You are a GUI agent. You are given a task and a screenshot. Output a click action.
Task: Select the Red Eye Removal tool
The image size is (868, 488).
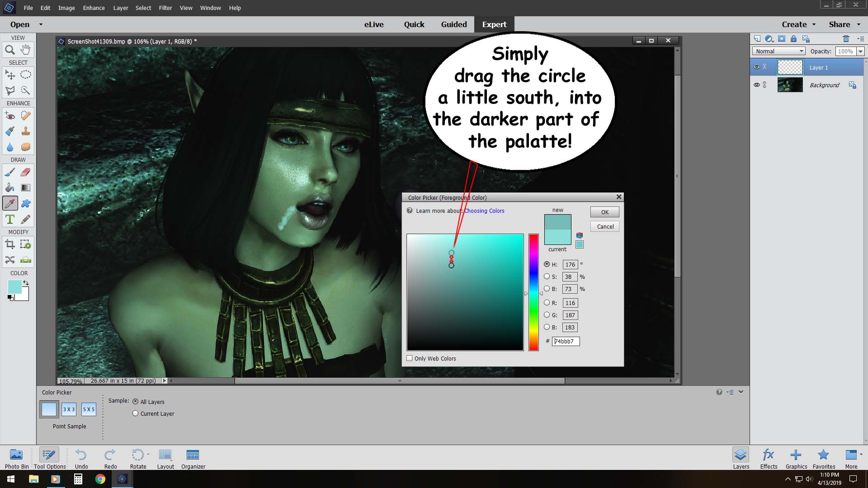(x=10, y=116)
